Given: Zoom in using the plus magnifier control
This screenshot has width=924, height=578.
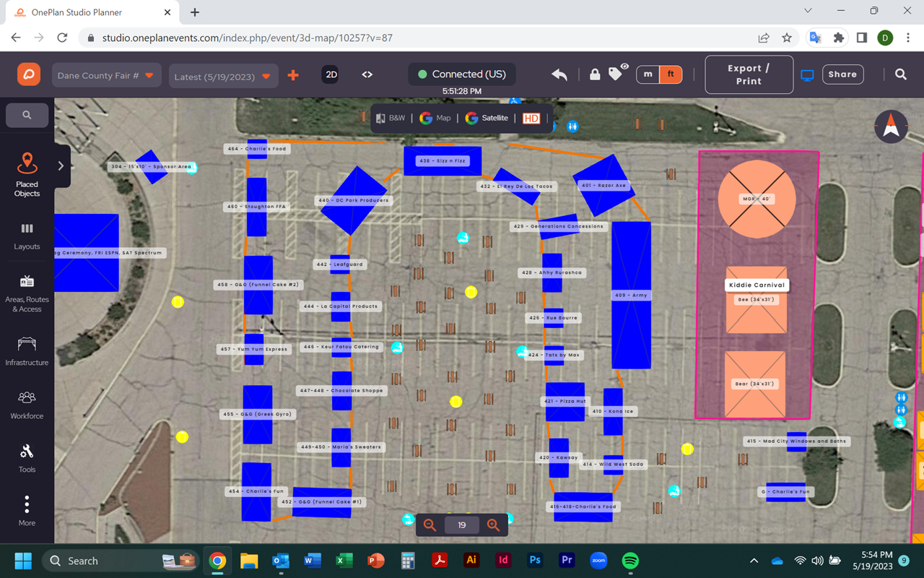Looking at the screenshot, I should [x=494, y=525].
